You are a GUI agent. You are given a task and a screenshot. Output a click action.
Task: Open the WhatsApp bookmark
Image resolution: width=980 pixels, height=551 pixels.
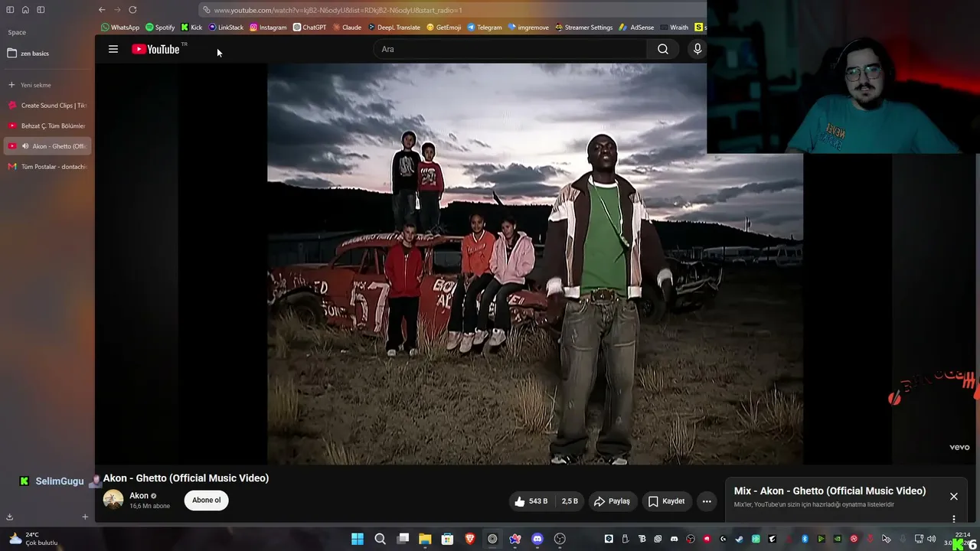tap(120, 28)
